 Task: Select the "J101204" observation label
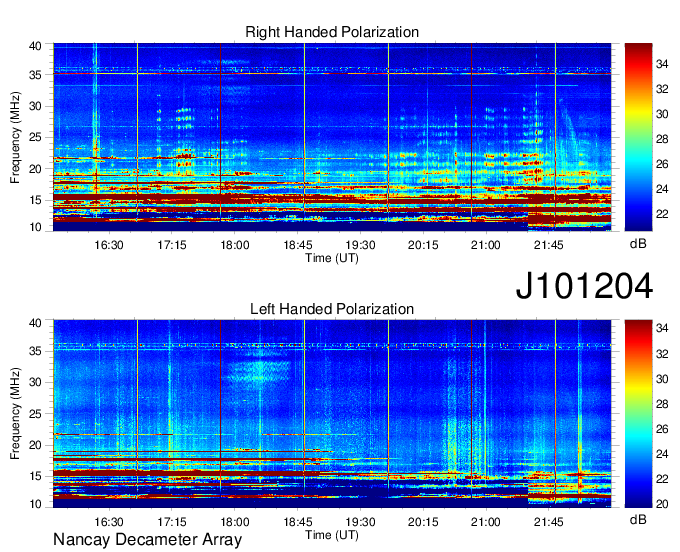point(584,286)
